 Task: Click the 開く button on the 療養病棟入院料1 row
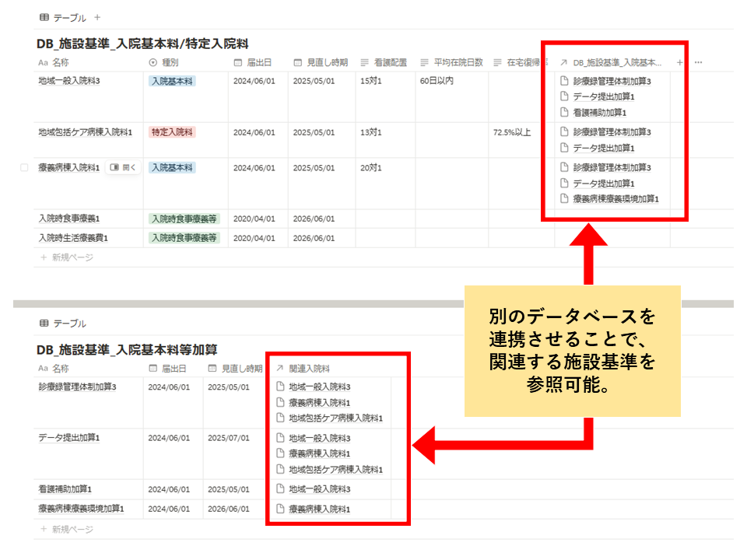pyautogui.click(x=123, y=167)
